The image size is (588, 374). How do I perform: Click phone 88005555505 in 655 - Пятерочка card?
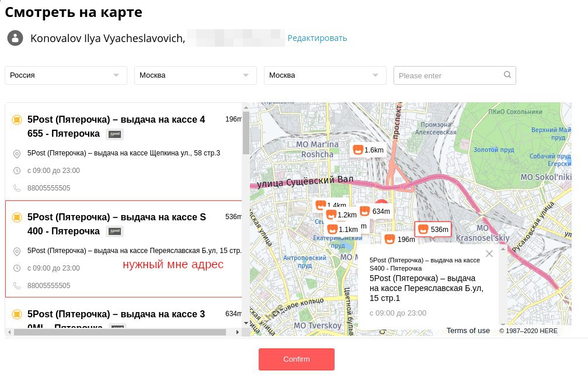(x=48, y=188)
